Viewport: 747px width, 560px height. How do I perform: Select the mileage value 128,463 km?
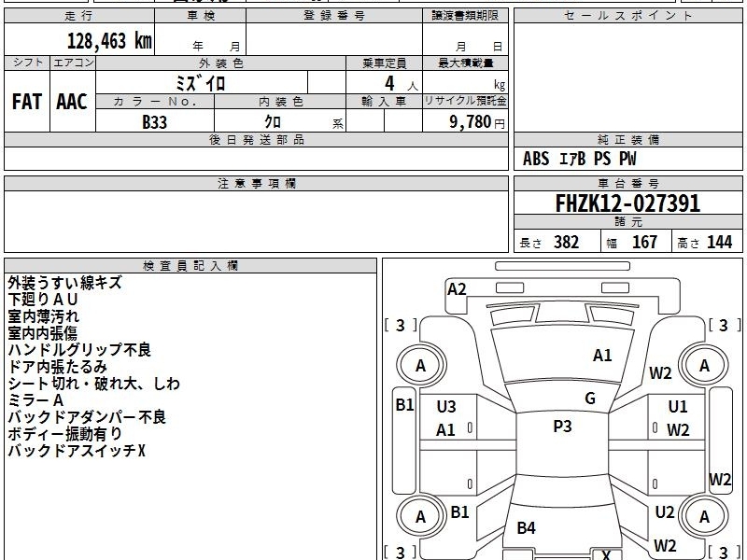pyautogui.click(x=109, y=40)
